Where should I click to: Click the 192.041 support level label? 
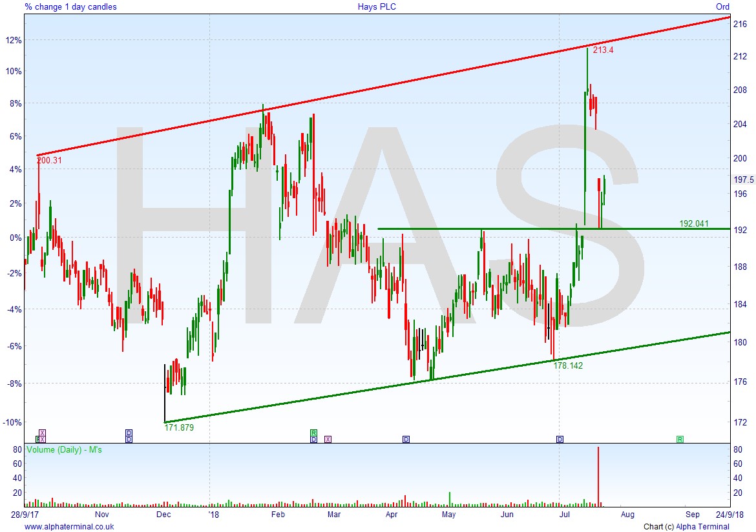coord(694,223)
